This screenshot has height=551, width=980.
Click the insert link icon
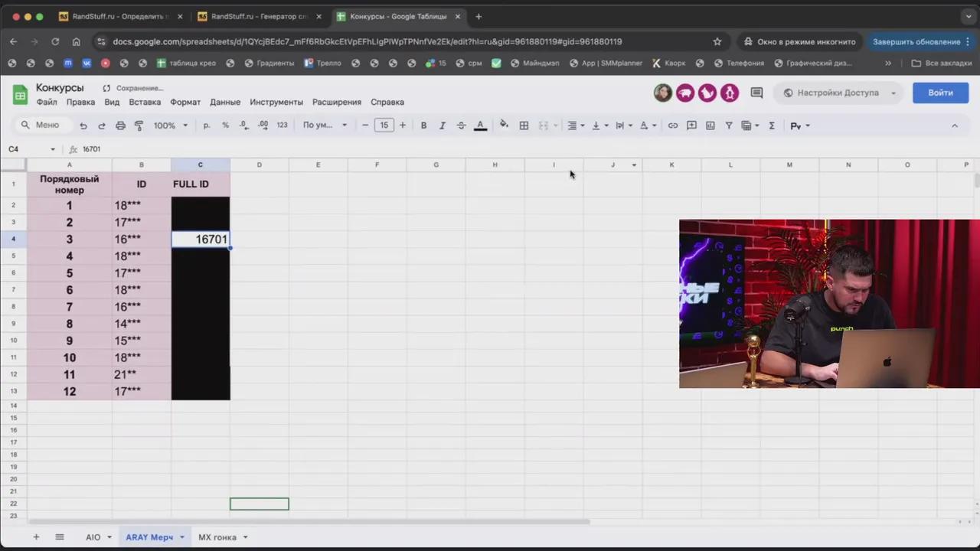click(673, 126)
